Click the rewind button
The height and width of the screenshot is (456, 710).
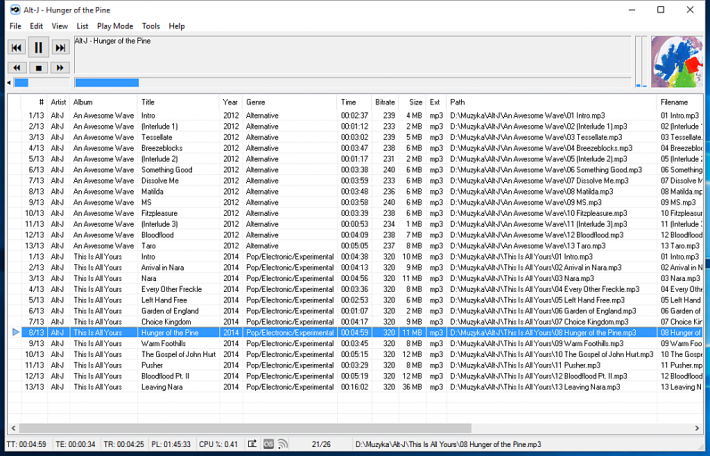17,68
